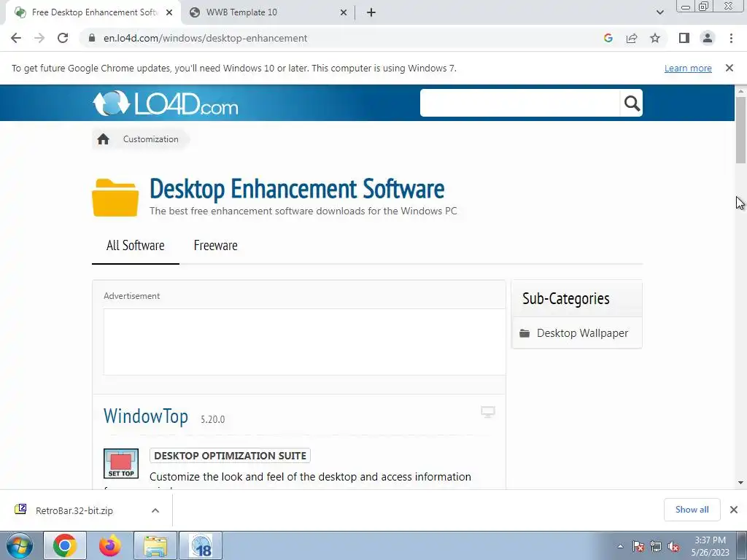747x560 pixels.
Task: Open the taskbar clock showing 3:37 PM
Action: point(711,546)
